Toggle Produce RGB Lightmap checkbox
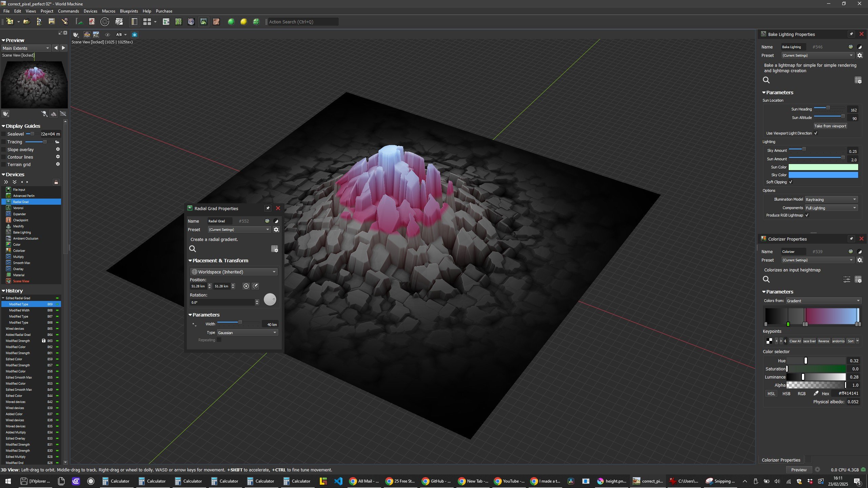Image resolution: width=868 pixels, height=488 pixels. pyautogui.click(x=807, y=215)
